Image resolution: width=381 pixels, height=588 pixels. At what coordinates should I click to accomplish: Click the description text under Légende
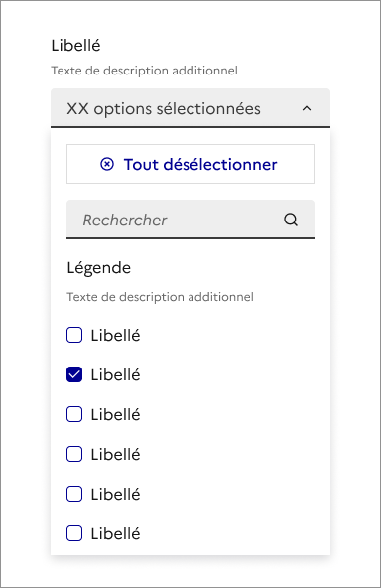[161, 297]
